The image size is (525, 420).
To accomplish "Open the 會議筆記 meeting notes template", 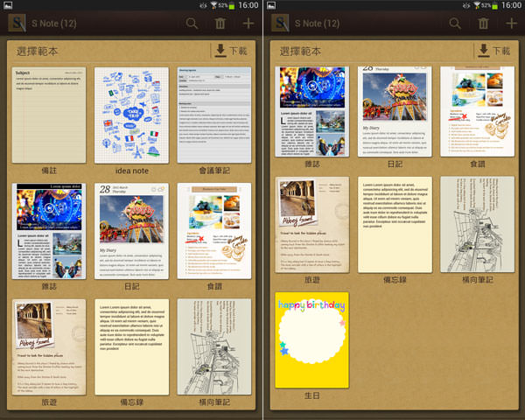I will click(213, 115).
